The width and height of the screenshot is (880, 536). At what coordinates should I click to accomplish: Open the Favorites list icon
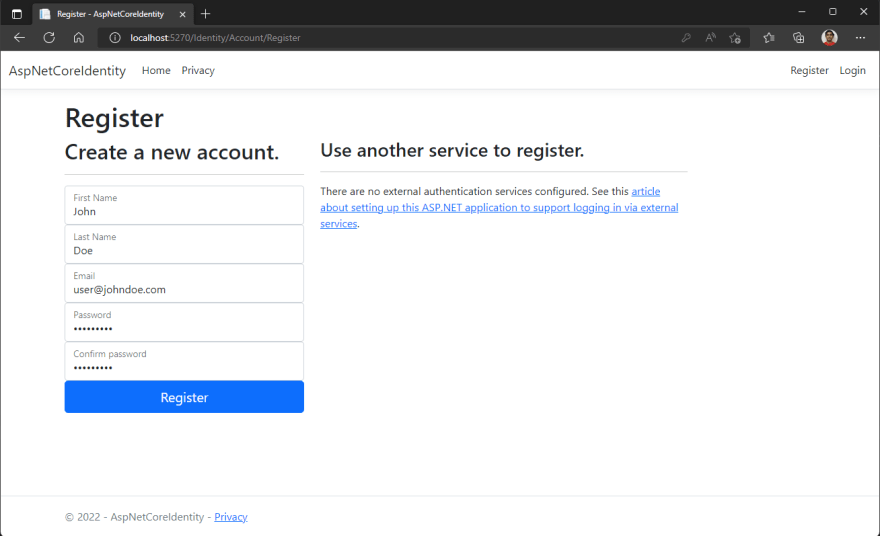[769, 38]
